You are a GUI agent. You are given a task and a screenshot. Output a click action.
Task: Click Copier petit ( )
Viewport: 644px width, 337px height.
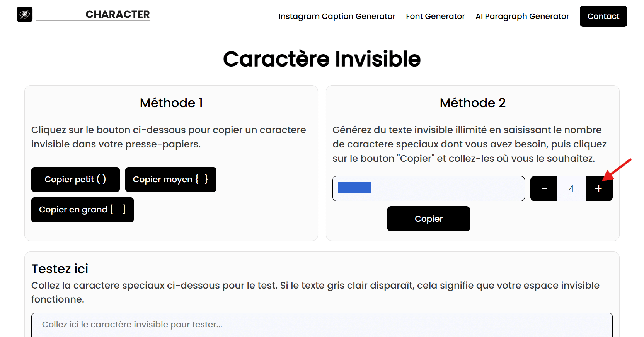pos(75,179)
